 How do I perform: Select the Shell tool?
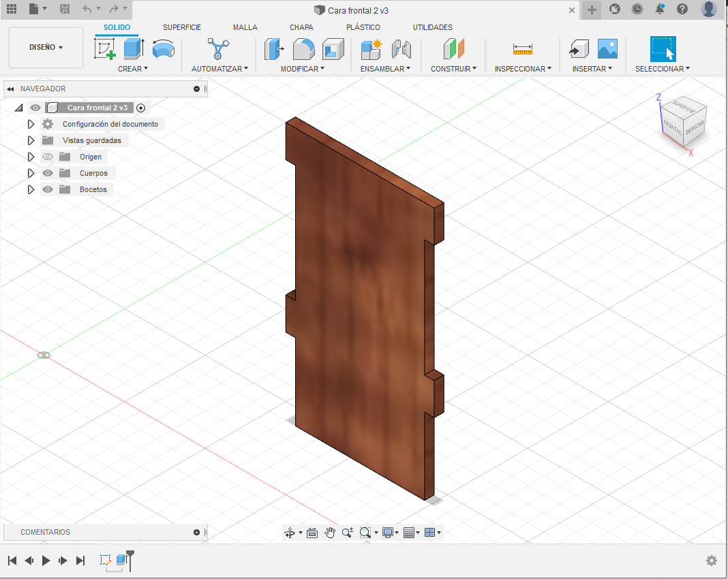(333, 49)
